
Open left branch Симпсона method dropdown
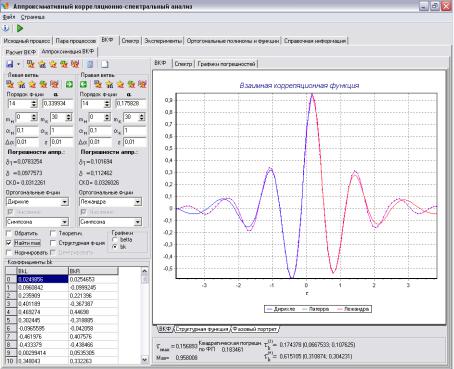point(64,222)
